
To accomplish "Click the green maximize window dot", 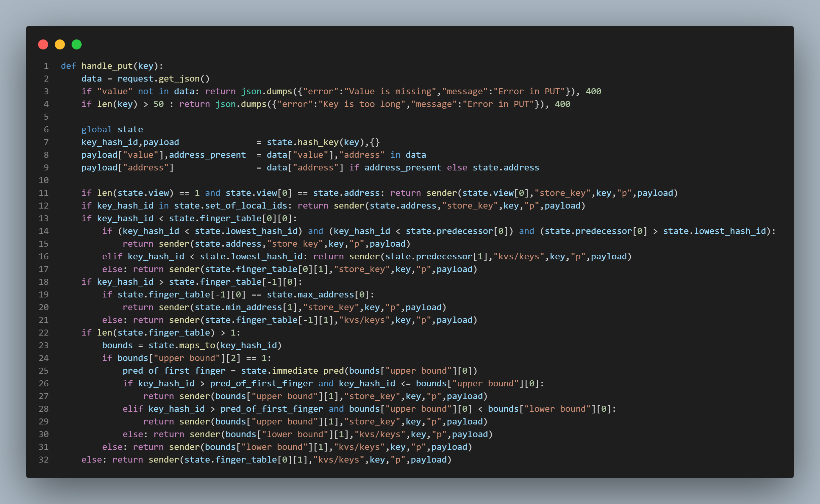I will click(x=77, y=44).
